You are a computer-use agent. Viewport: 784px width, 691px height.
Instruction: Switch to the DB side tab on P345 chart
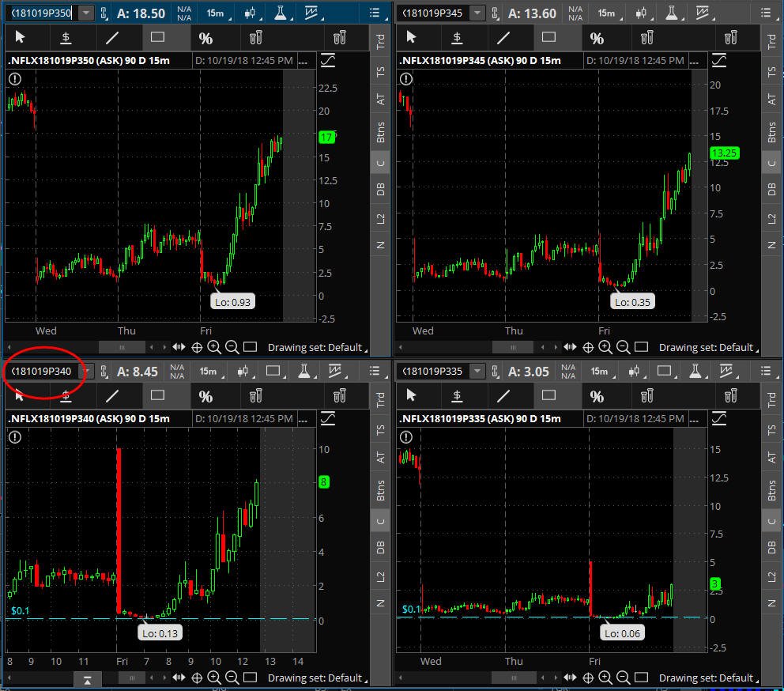pyautogui.click(x=771, y=189)
